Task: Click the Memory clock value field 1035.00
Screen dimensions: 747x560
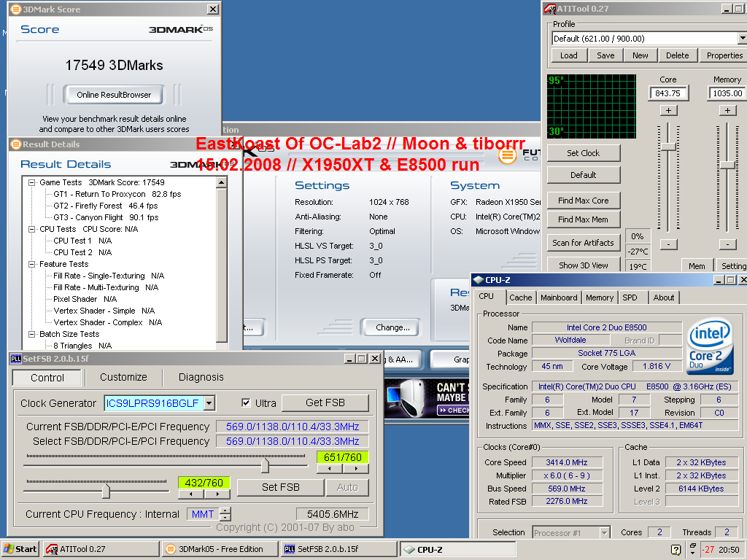Action: tap(727, 93)
